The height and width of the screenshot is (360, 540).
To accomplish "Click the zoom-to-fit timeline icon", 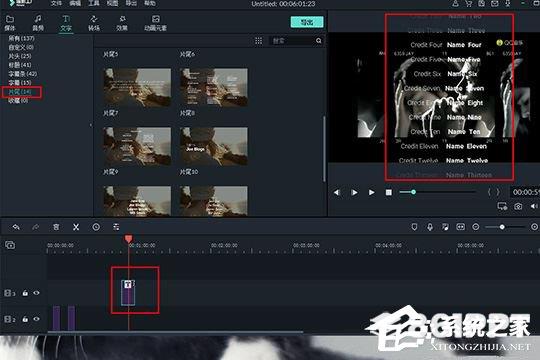I will (x=460, y=227).
